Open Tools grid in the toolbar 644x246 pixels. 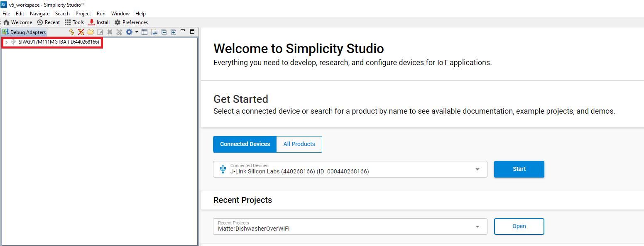[x=74, y=22]
